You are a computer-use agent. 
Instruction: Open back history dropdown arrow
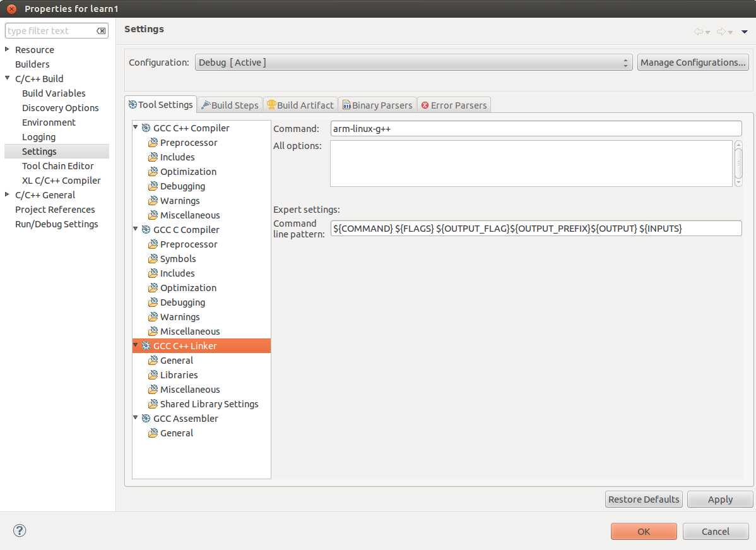coord(708,32)
